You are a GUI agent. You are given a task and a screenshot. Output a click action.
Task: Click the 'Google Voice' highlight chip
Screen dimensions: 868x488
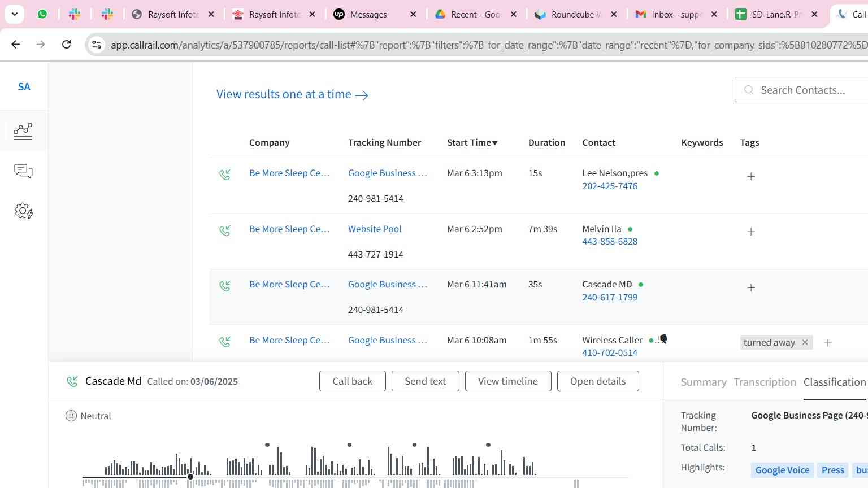[x=782, y=470]
